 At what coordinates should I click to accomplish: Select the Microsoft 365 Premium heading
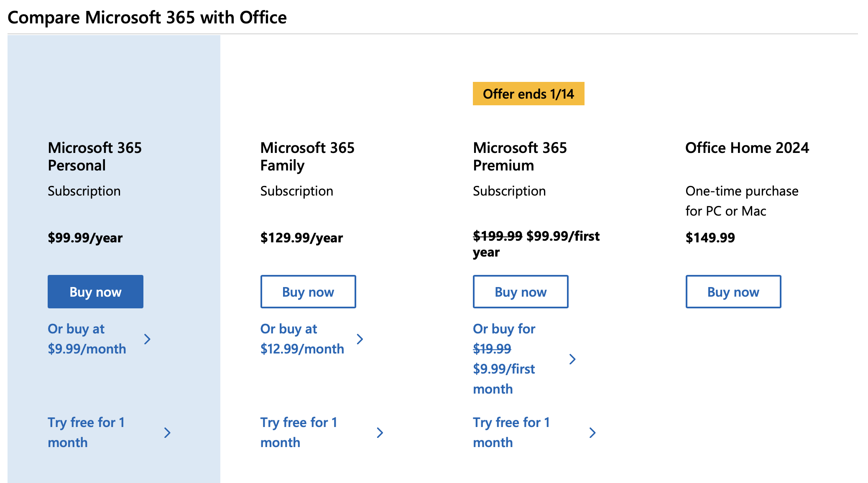pos(520,157)
